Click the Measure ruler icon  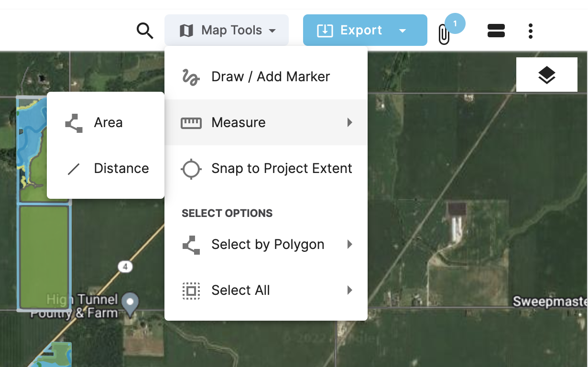[191, 122]
